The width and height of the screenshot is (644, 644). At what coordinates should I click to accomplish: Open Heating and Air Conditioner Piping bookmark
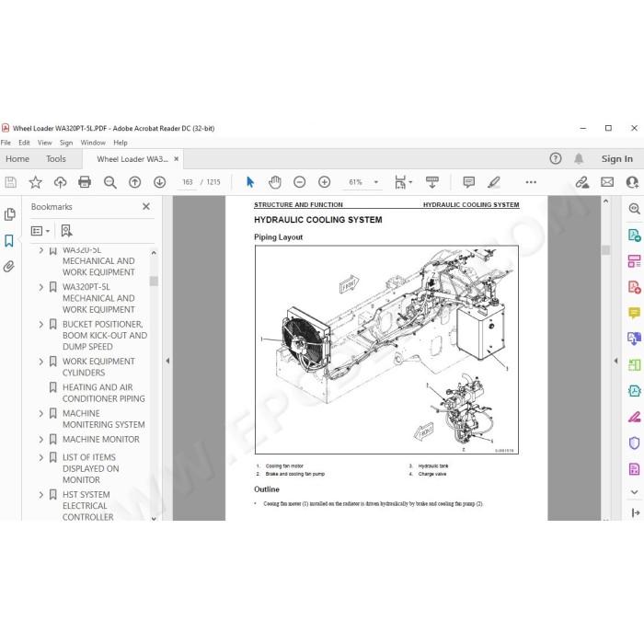click(103, 393)
